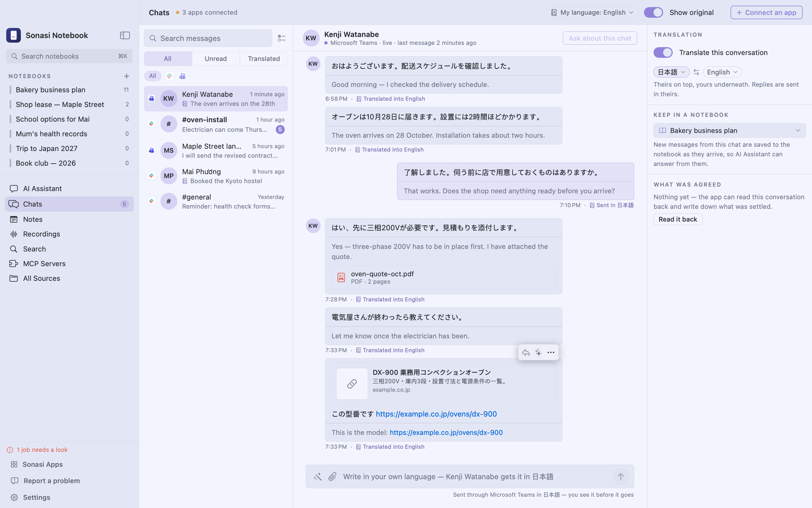812x508 pixels.
Task: Open Shop lease — Maple Street notebook
Action: [69, 104]
